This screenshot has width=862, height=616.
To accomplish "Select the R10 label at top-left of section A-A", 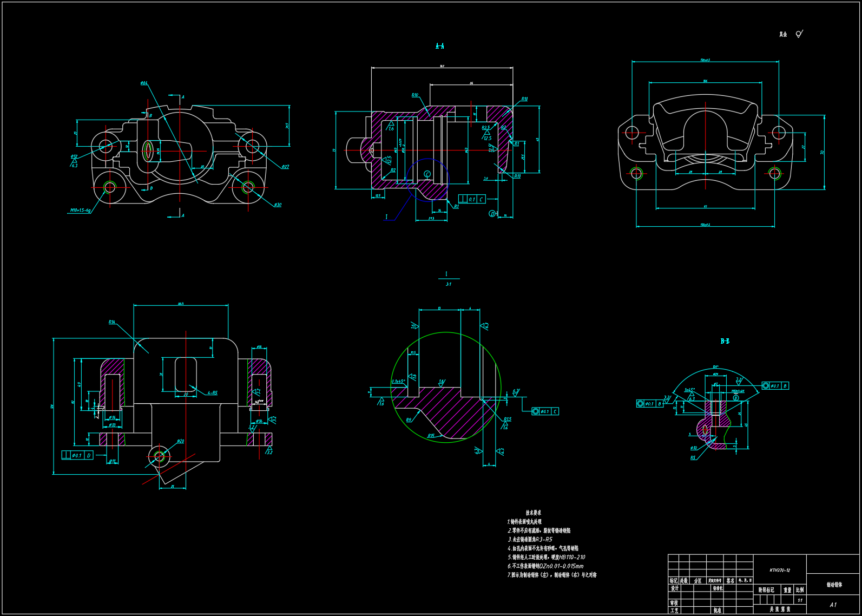I will [415, 95].
